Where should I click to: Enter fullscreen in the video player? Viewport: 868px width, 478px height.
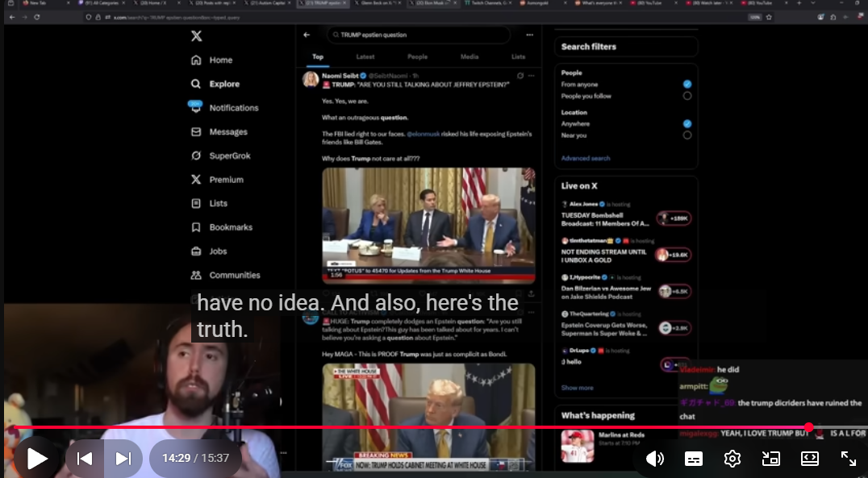point(849,458)
